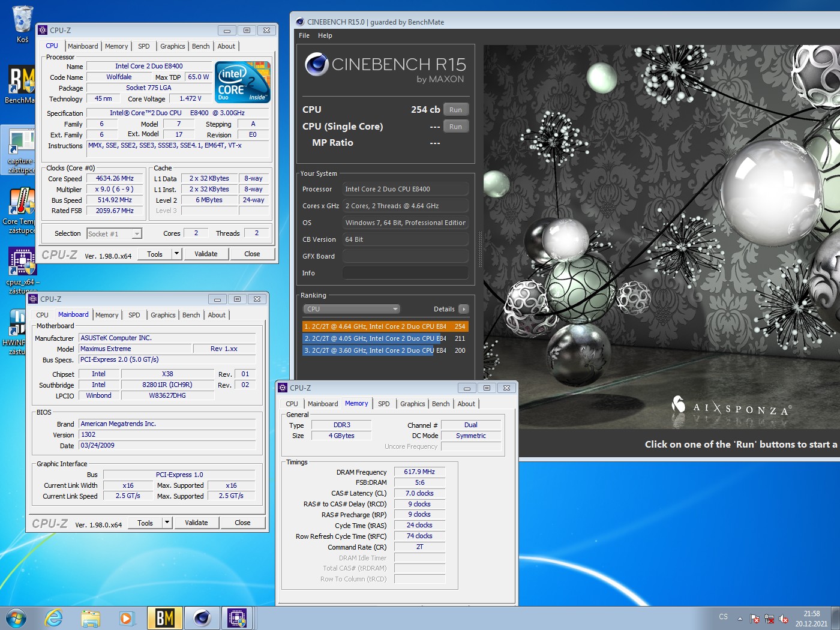The width and height of the screenshot is (840, 630).
Task: Open About tab in Mainboard CPU-Z window
Action: click(x=217, y=315)
